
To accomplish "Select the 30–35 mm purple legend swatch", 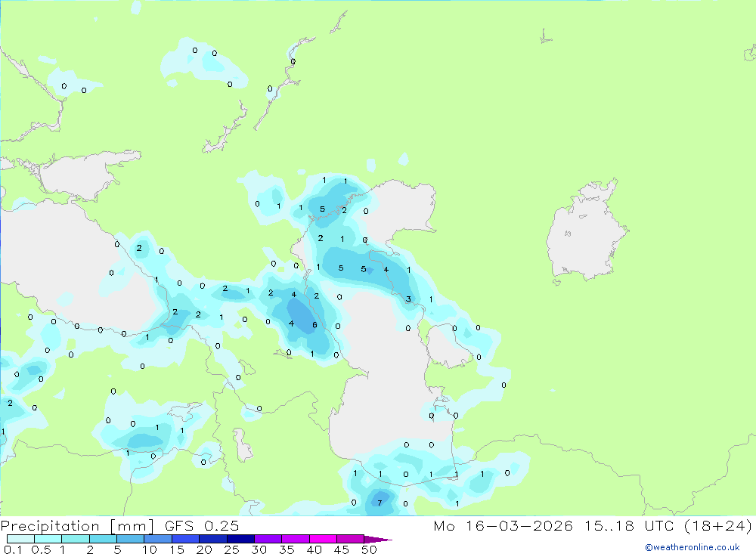I will click(268, 539).
